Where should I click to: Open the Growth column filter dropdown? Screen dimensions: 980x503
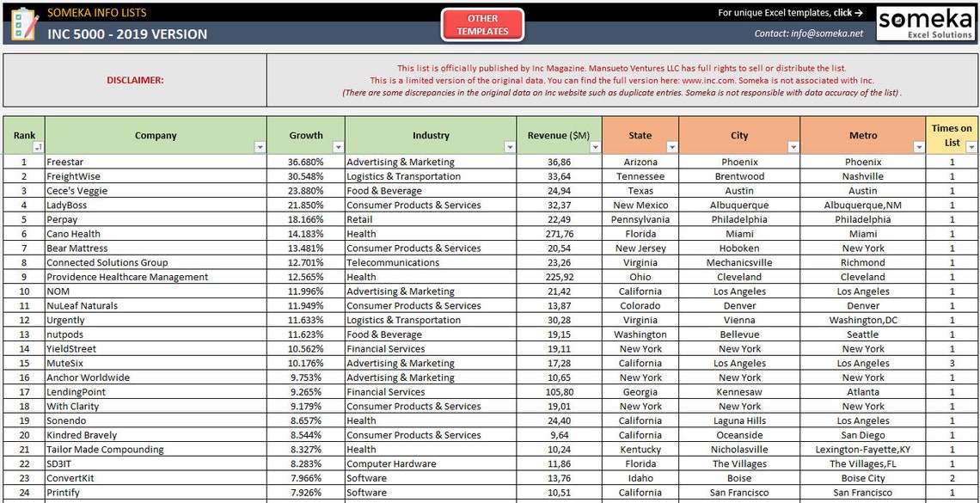click(338, 148)
